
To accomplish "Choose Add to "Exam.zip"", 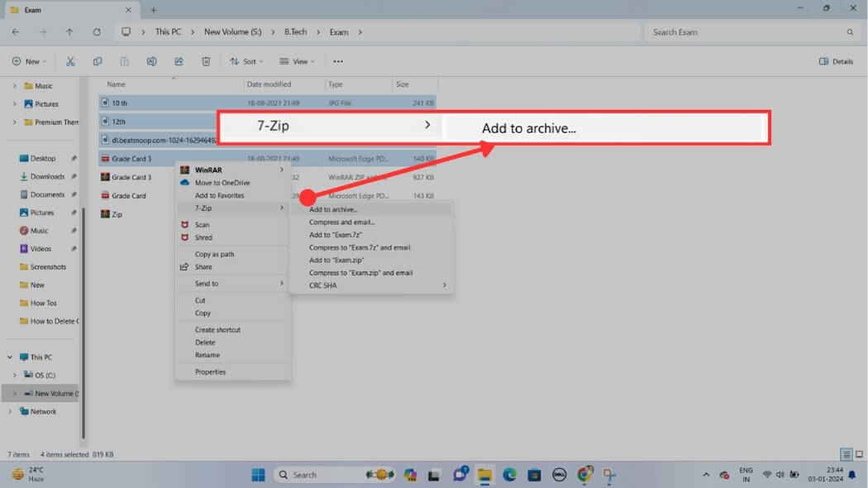I will [x=371, y=260].
